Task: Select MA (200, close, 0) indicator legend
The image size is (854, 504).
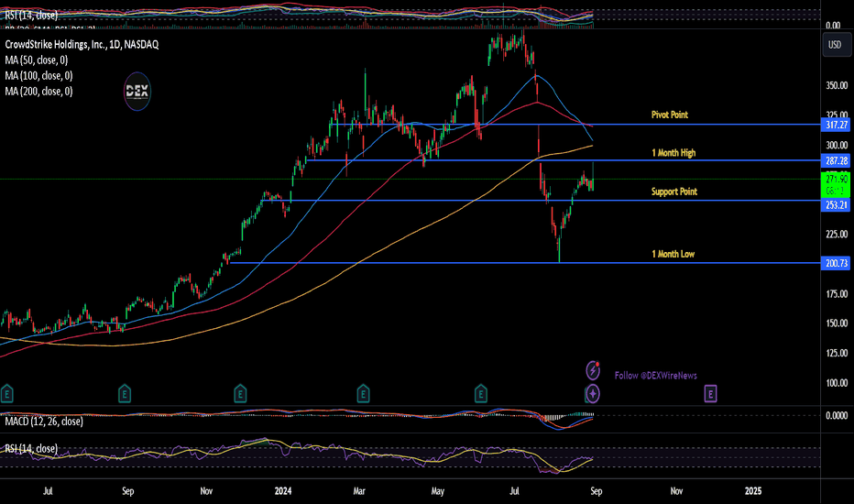Action: coord(38,92)
